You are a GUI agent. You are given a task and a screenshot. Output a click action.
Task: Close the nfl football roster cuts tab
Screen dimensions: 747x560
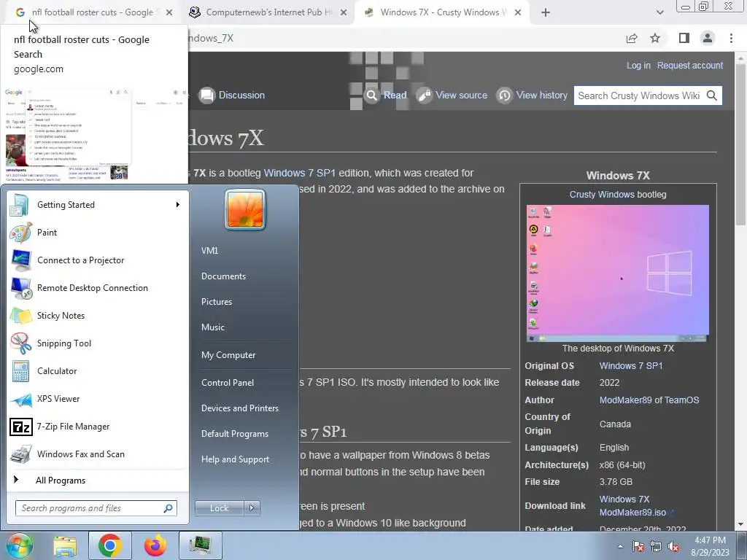(x=169, y=13)
